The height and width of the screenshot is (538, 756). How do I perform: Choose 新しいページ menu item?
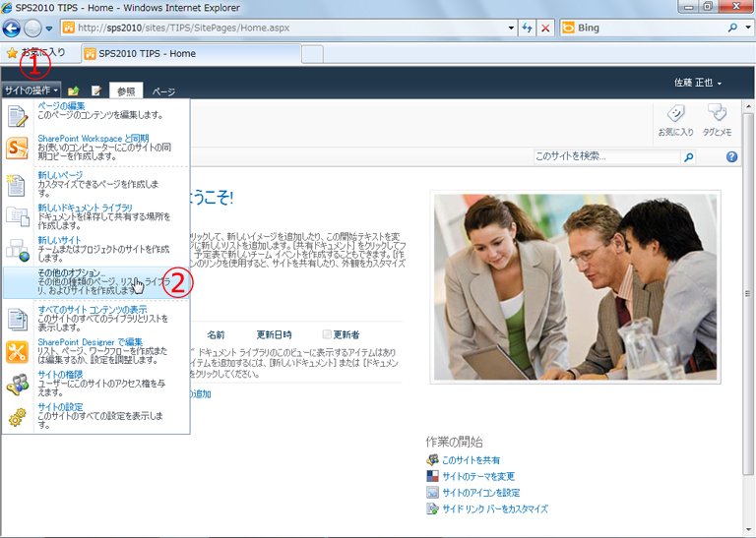pos(96,184)
